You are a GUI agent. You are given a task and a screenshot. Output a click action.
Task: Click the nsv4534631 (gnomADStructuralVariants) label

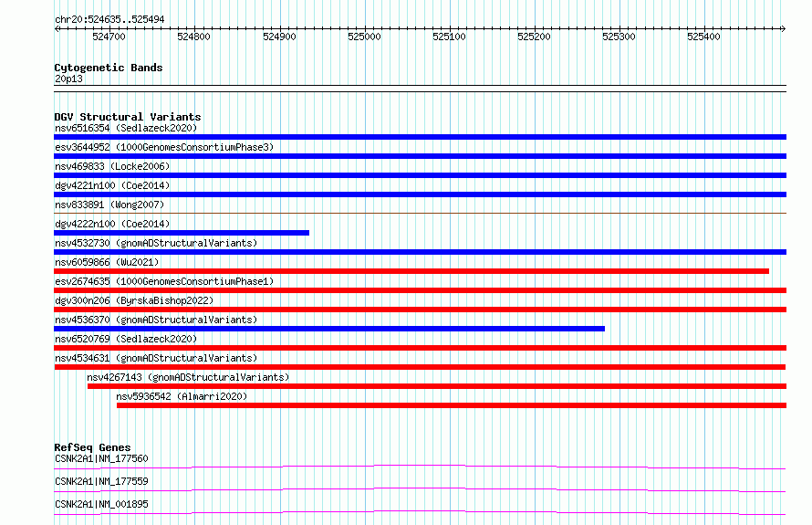(156, 358)
